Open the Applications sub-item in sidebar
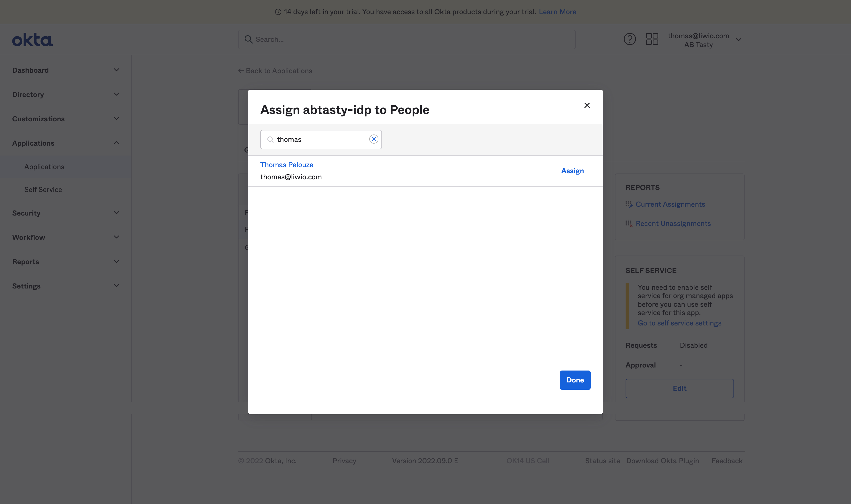The width and height of the screenshot is (851, 504). click(x=66, y=167)
